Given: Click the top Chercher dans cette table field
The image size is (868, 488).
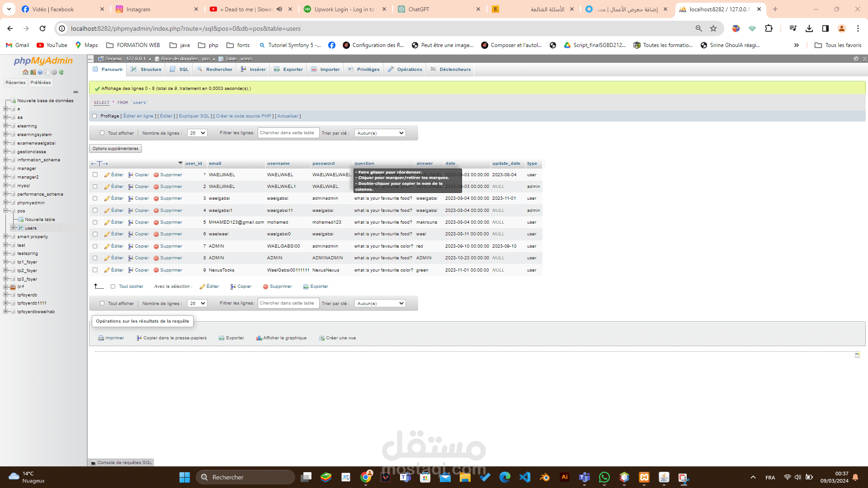Looking at the screenshot, I should pyautogui.click(x=288, y=133).
